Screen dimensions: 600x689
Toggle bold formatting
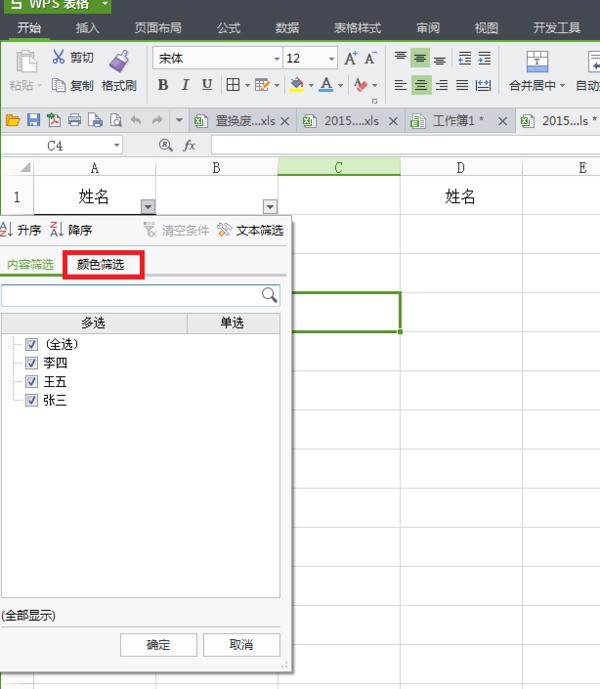click(163, 85)
